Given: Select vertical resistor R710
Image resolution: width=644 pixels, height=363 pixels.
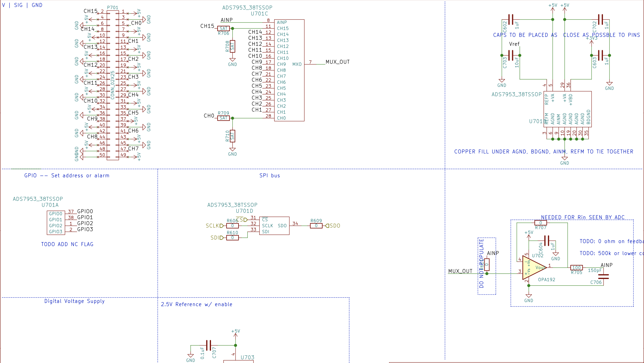Looking at the screenshot, I should tap(232, 136).
